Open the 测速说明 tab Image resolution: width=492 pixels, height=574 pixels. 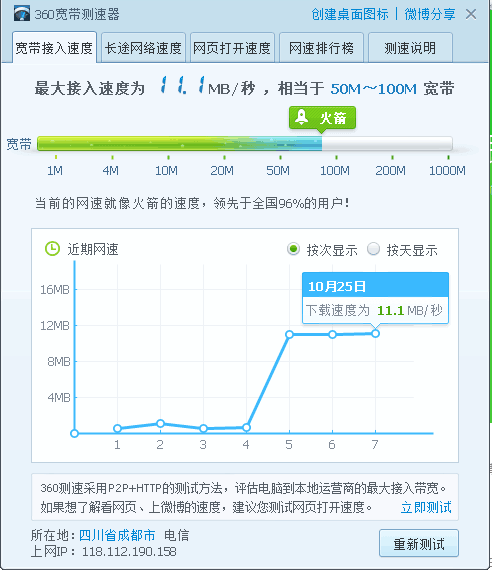pos(410,48)
